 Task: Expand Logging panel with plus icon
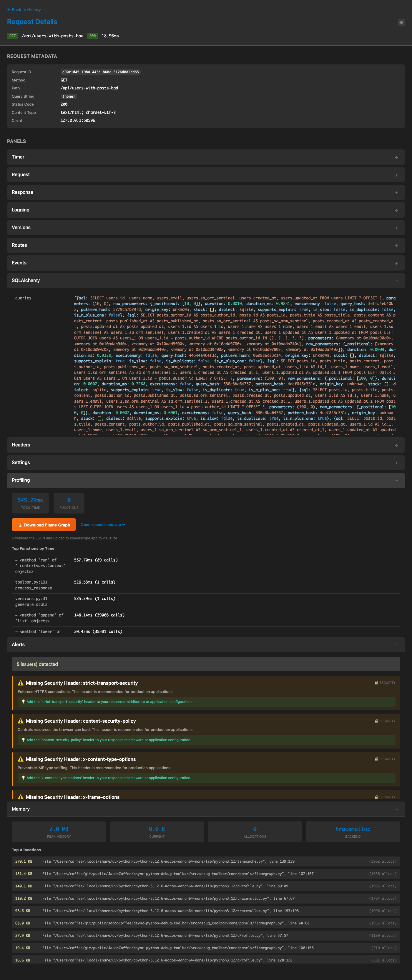tap(396, 210)
